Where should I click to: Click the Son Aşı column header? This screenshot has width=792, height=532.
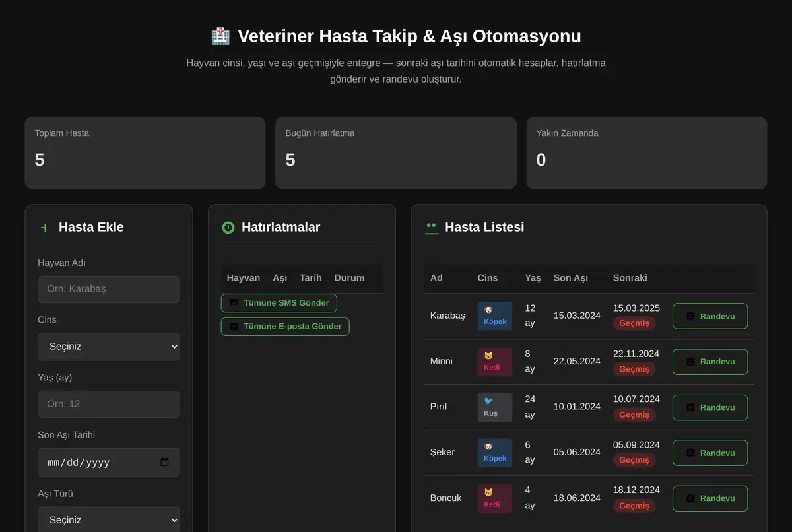571,278
